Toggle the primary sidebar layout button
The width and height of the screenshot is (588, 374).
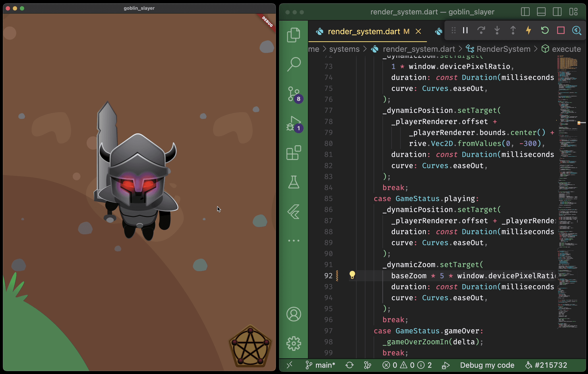pos(525,12)
